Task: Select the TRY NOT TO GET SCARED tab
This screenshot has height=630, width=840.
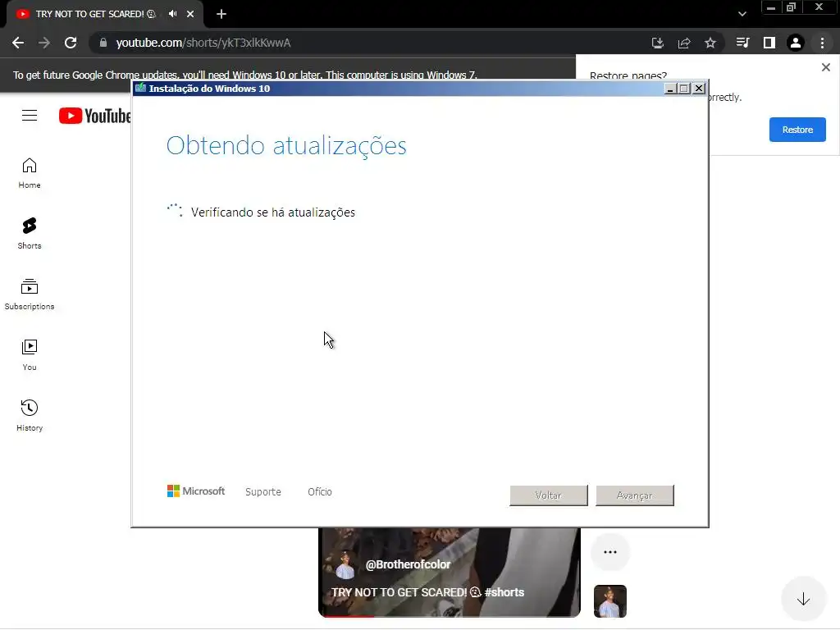Action: tap(95, 14)
